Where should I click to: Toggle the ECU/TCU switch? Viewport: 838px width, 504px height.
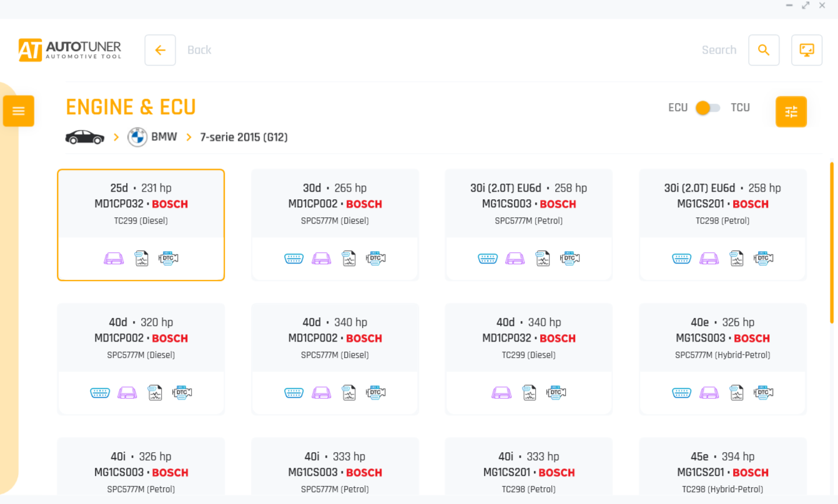pyautogui.click(x=708, y=107)
